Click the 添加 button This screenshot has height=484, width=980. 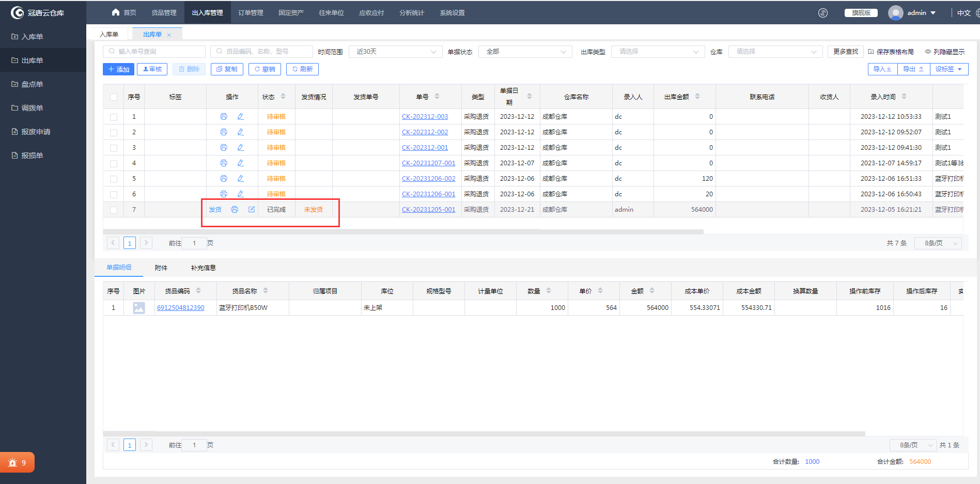coord(119,69)
